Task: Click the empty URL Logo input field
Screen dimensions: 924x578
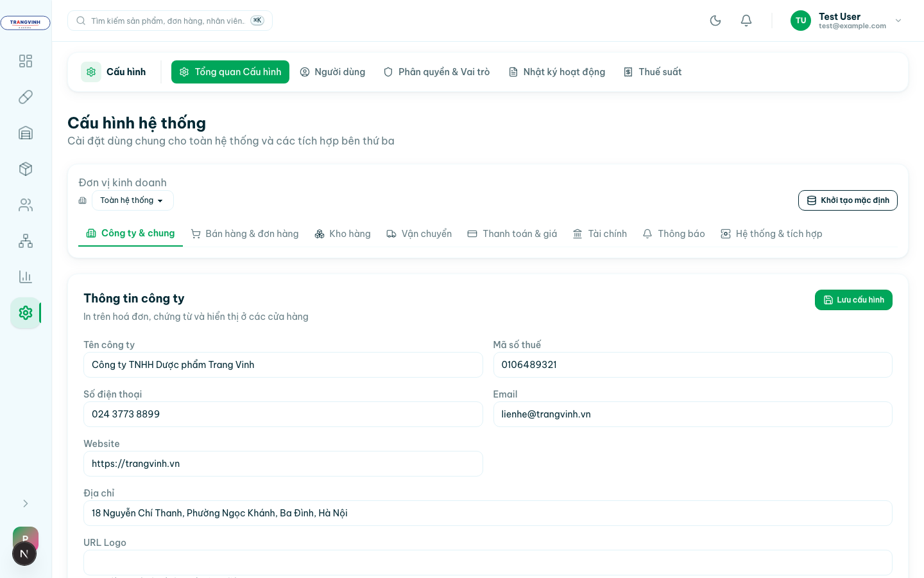Action: (488, 563)
